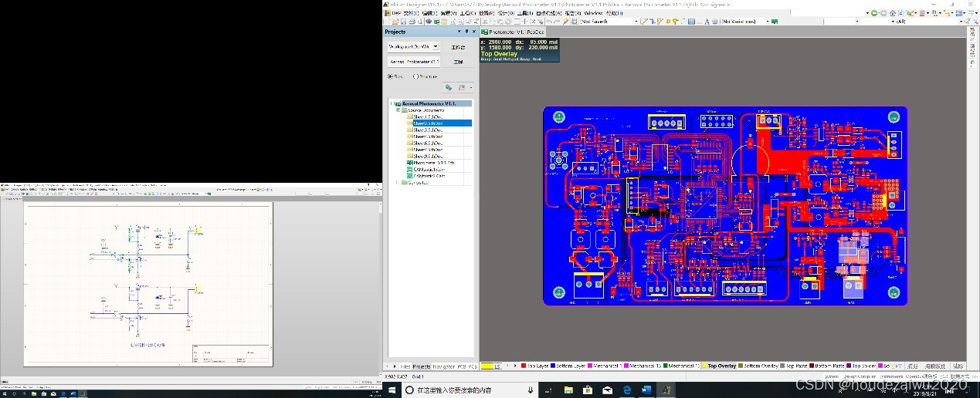
Task: Open the No Variations dropdown
Action: click(x=767, y=22)
